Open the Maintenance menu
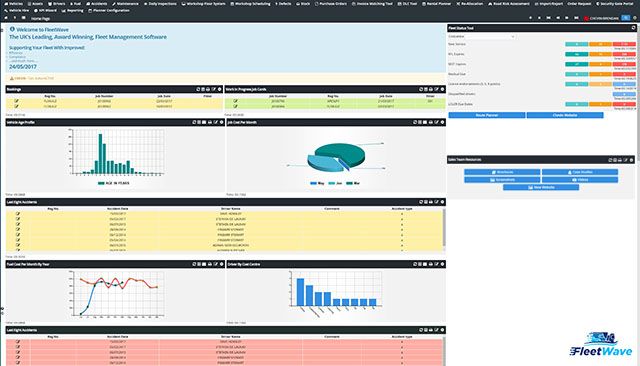Viewport: 640px width, 366px height. [x=126, y=4]
